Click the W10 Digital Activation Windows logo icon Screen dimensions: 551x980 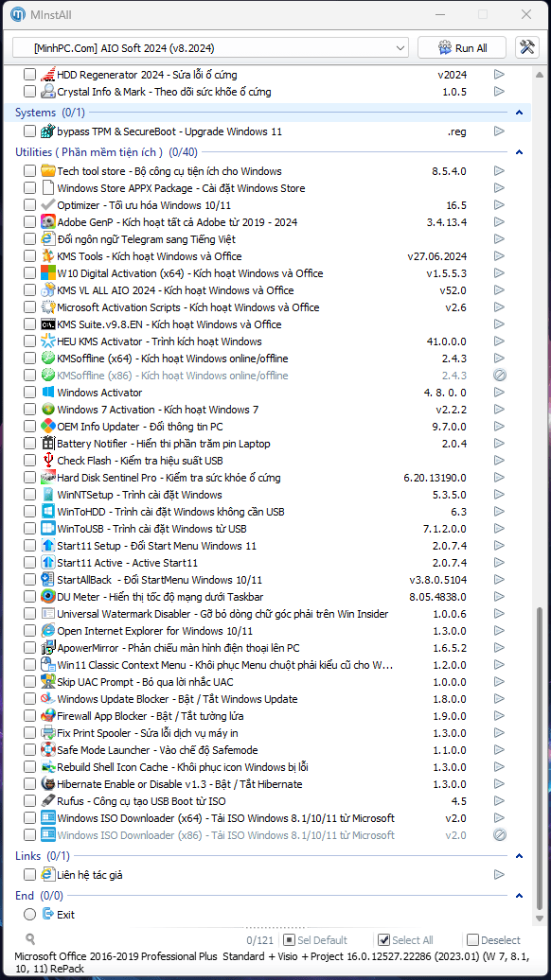[x=48, y=273]
